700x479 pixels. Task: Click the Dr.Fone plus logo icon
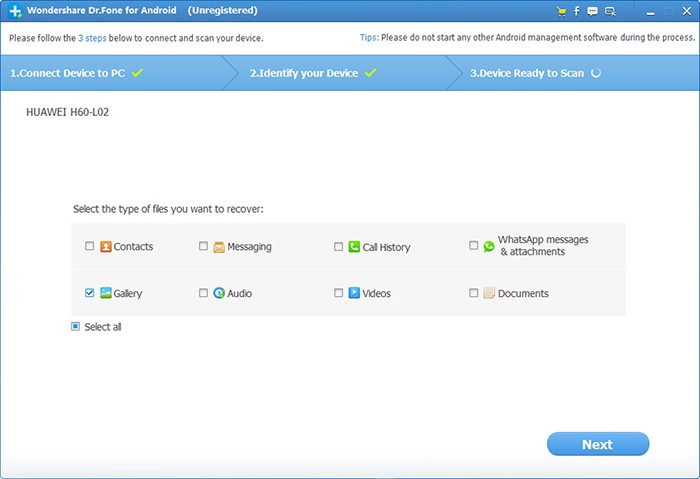15,11
